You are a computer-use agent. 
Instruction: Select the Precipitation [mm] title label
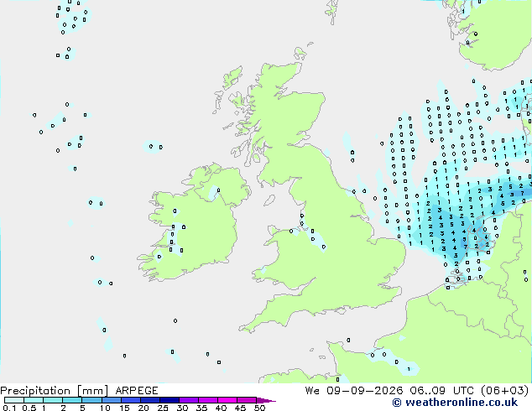coord(55,391)
